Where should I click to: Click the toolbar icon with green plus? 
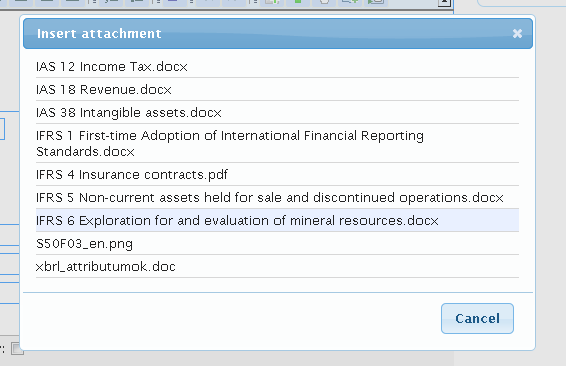click(349, 2)
